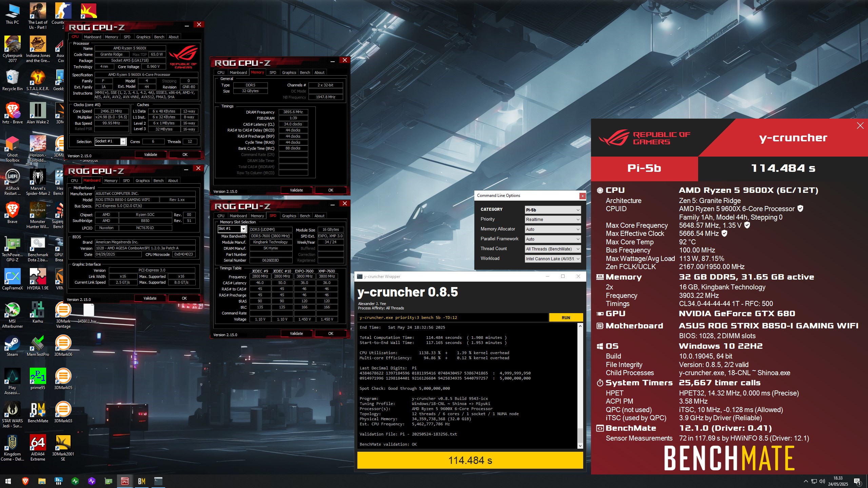Screen dimensions: 868x488
Task: Open Indiana Jones game shortcut
Action: click(38, 49)
